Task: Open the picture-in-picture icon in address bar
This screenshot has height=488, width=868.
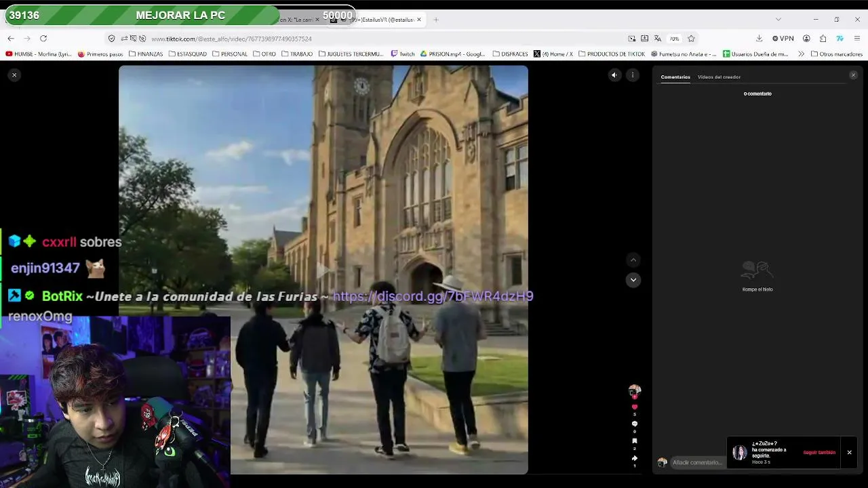Action: [632, 39]
